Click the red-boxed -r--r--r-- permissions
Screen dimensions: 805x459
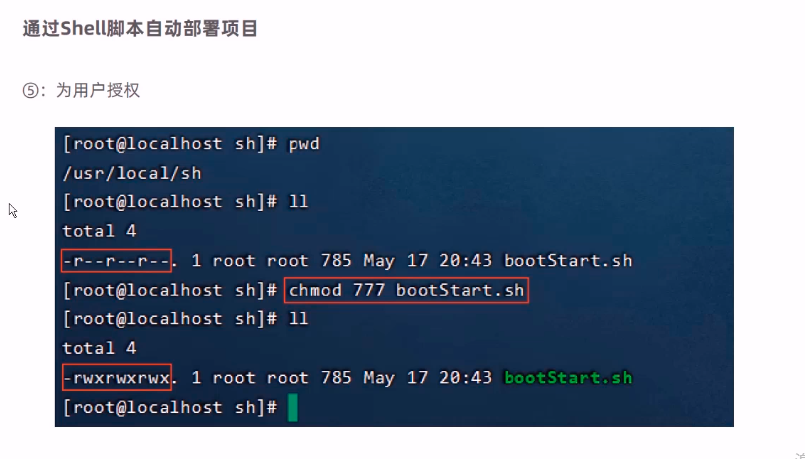tap(117, 261)
